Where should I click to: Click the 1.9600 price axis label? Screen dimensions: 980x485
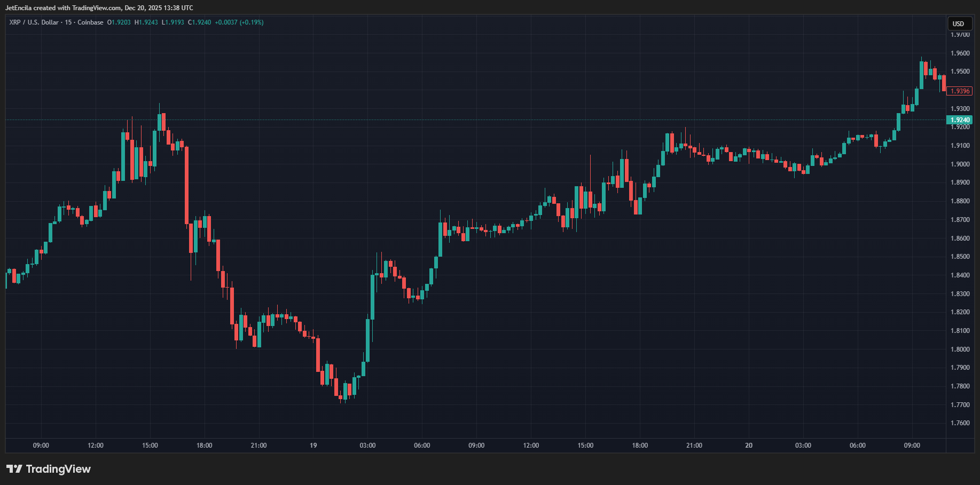960,53
